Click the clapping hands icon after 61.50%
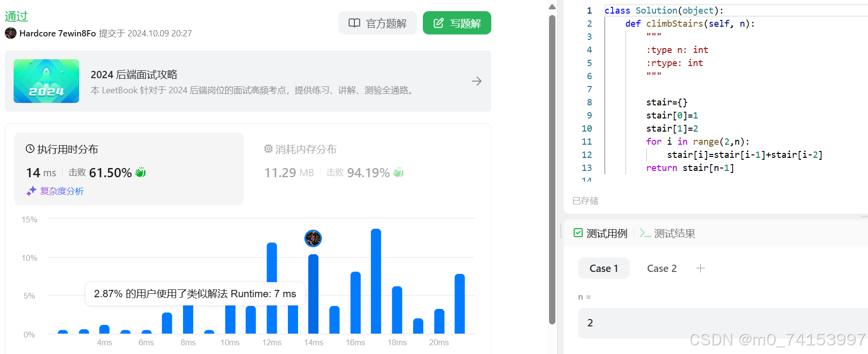868x354 pixels. click(x=140, y=172)
